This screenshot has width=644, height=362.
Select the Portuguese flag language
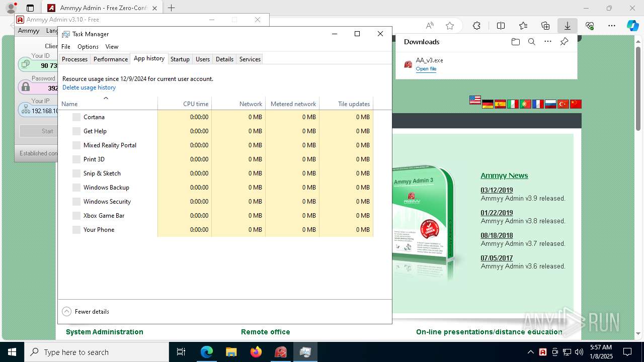click(x=525, y=104)
